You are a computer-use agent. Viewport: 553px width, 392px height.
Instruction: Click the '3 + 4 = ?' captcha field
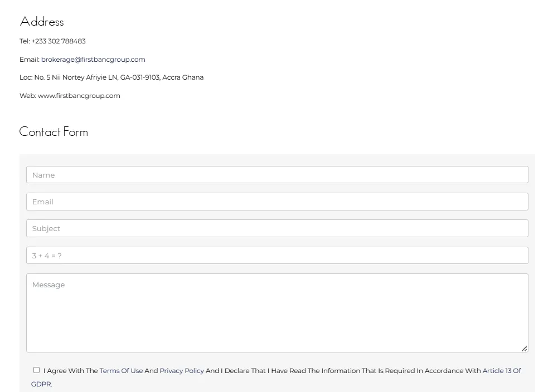tap(277, 256)
